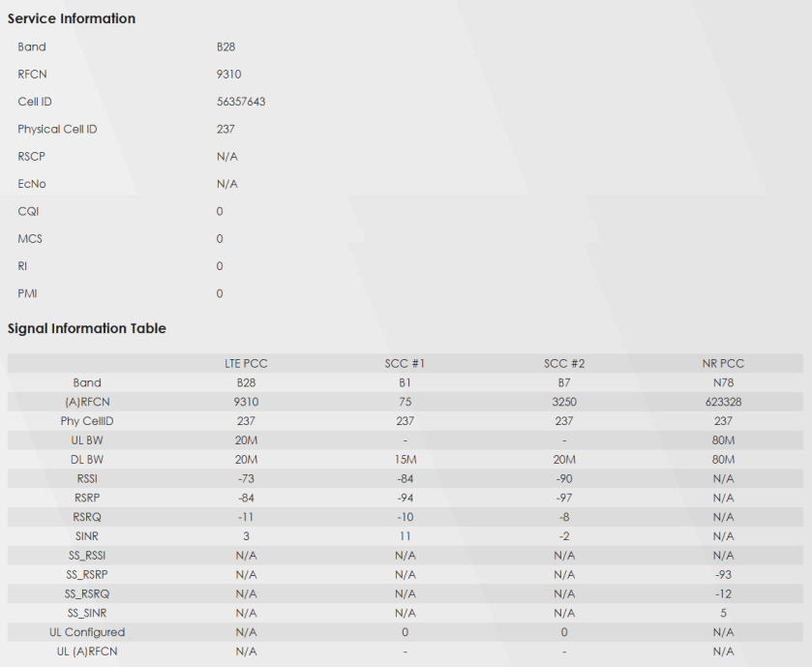Click the LTE PCC column header
The height and width of the screenshot is (667, 812).
click(246, 363)
